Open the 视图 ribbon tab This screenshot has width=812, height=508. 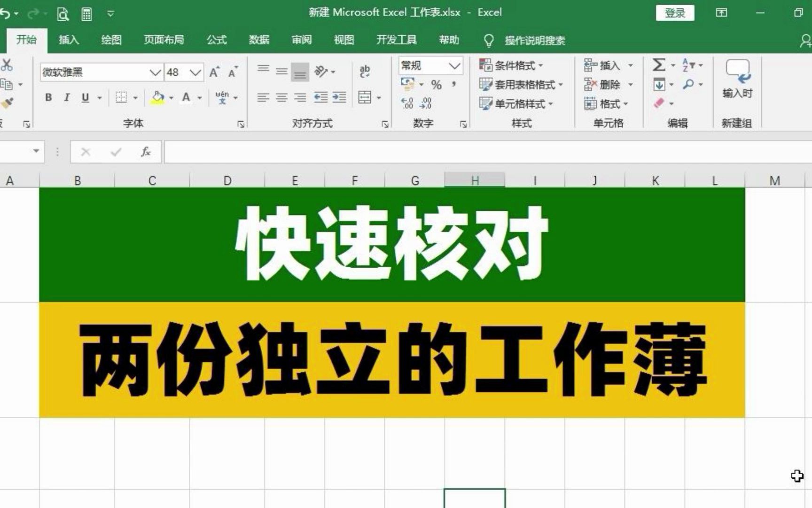(344, 40)
